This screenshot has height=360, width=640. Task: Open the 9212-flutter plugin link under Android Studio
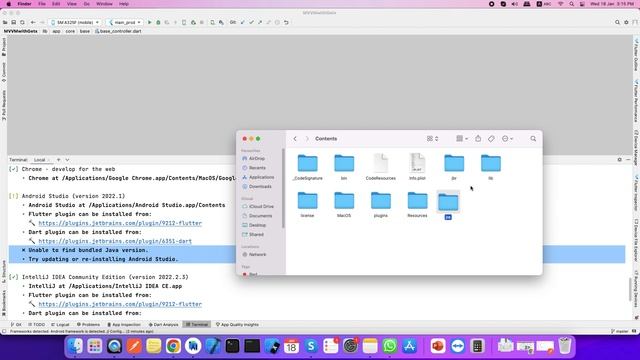pyautogui.click(x=120, y=223)
